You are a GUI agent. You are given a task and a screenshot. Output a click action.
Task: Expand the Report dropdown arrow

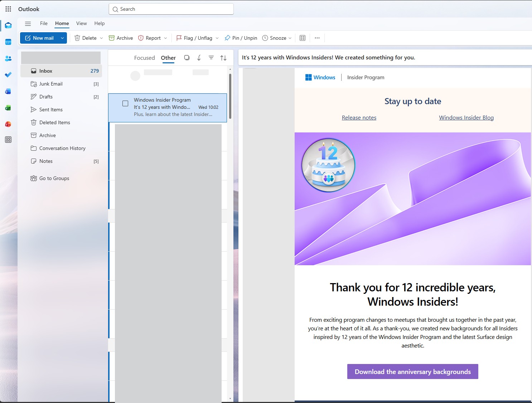click(165, 38)
